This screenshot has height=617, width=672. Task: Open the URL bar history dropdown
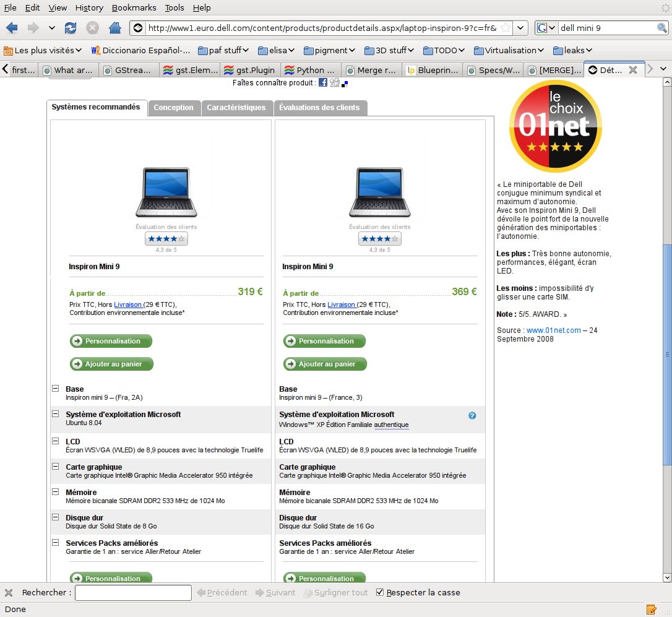[520, 28]
